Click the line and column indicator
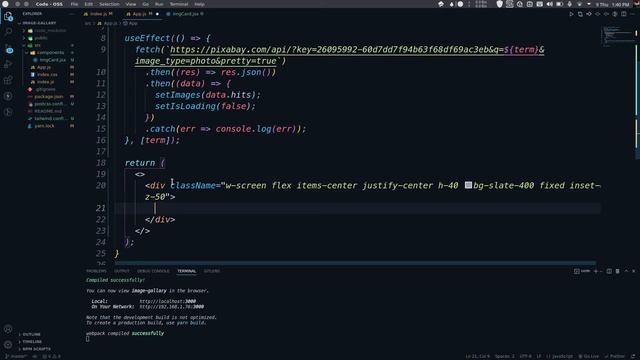This screenshot has height=360, width=640. coord(478,356)
